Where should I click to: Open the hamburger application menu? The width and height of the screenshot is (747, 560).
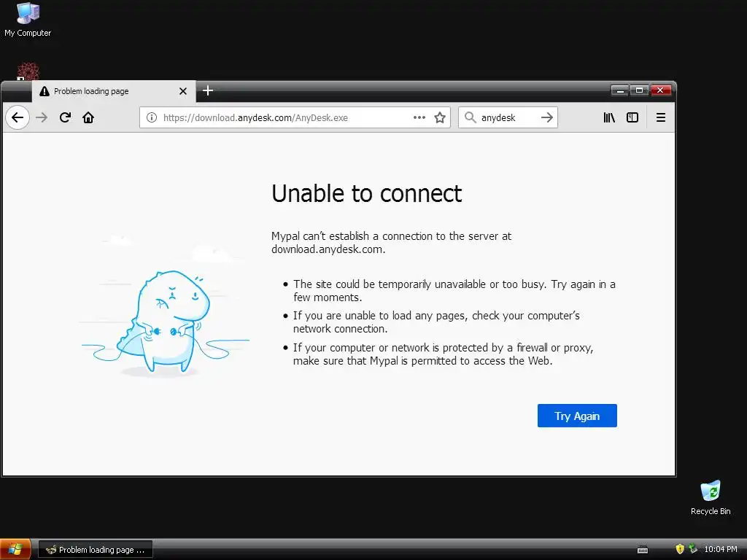(661, 117)
